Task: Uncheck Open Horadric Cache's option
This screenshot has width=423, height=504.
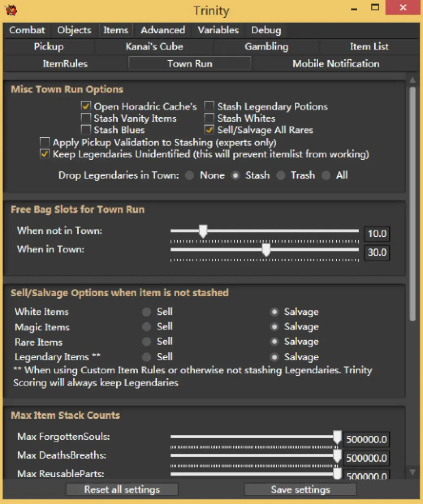Action: point(86,107)
